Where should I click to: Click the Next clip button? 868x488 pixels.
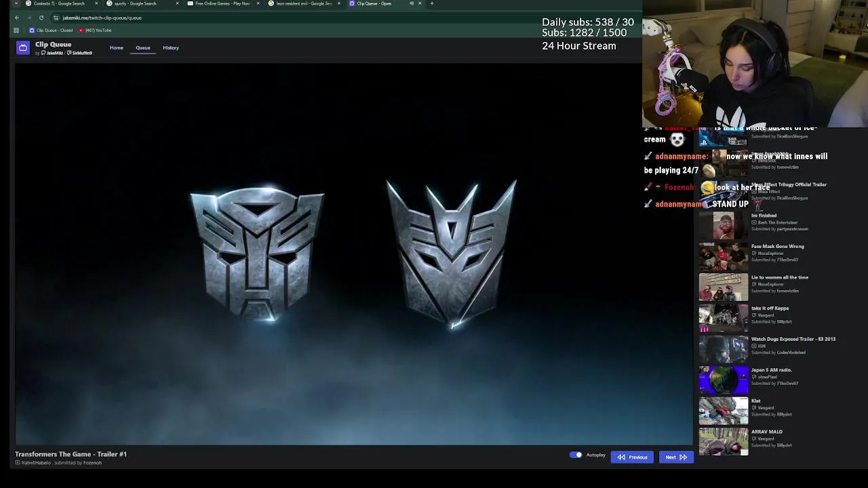[x=676, y=457]
